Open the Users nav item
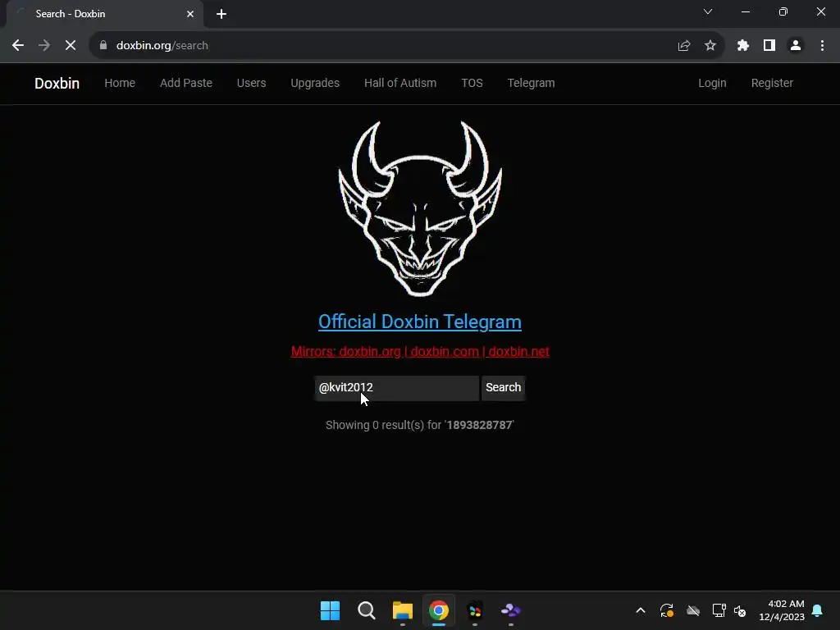This screenshot has width=840, height=630. pyautogui.click(x=251, y=83)
